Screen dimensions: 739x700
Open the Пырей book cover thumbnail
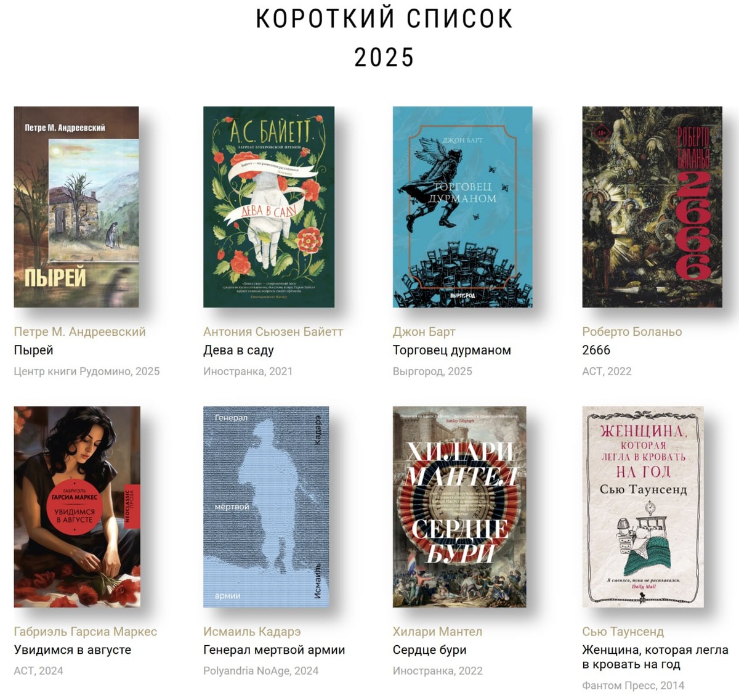pos(76,207)
